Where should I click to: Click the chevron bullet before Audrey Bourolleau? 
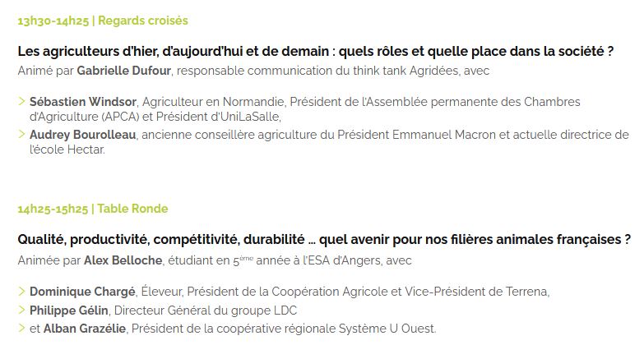21,134
